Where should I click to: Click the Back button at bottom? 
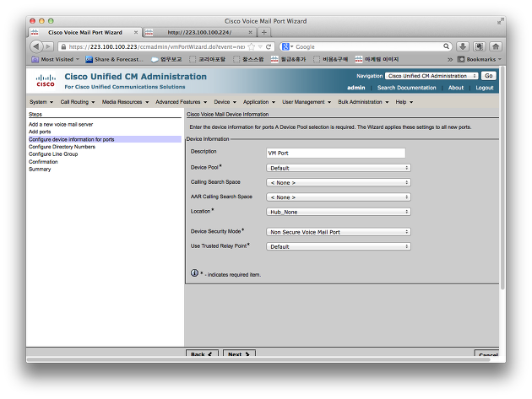click(202, 353)
